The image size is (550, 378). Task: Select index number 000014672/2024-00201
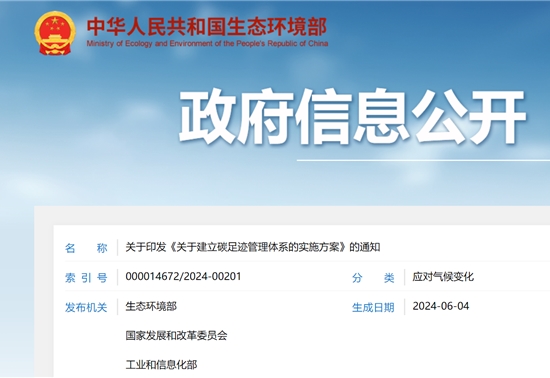click(x=183, y=276)
